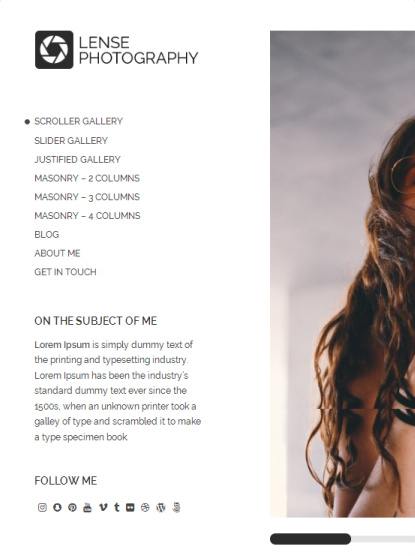Open the Dribbble profile icon
415x556 pixels.
point(145,507)
